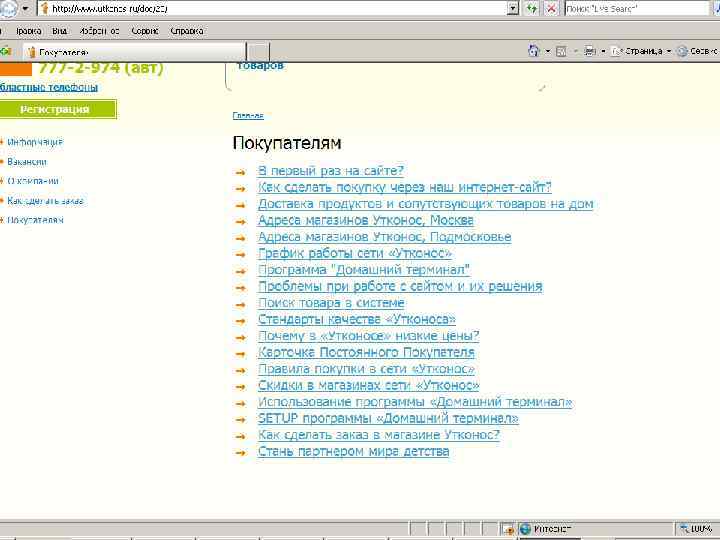720x540 pixels.
Task: Open sidebar link Как сделать заказ
Action: (x=45, y=201)
